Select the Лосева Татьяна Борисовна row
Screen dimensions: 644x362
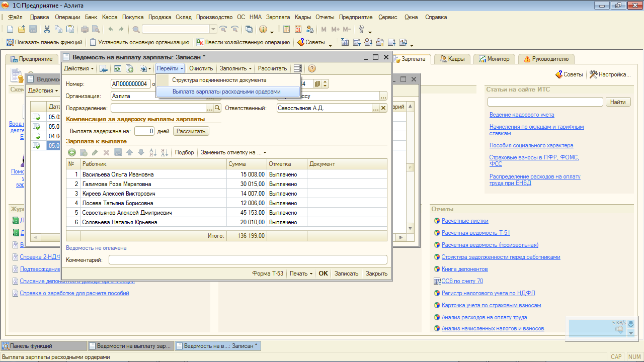pyautogui.click(x=226, y=203)
